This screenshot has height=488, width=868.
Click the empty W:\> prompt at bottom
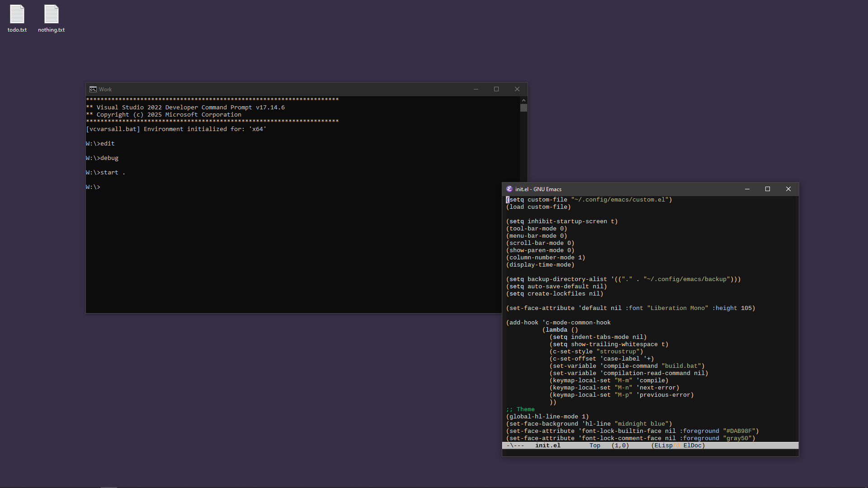93,187
